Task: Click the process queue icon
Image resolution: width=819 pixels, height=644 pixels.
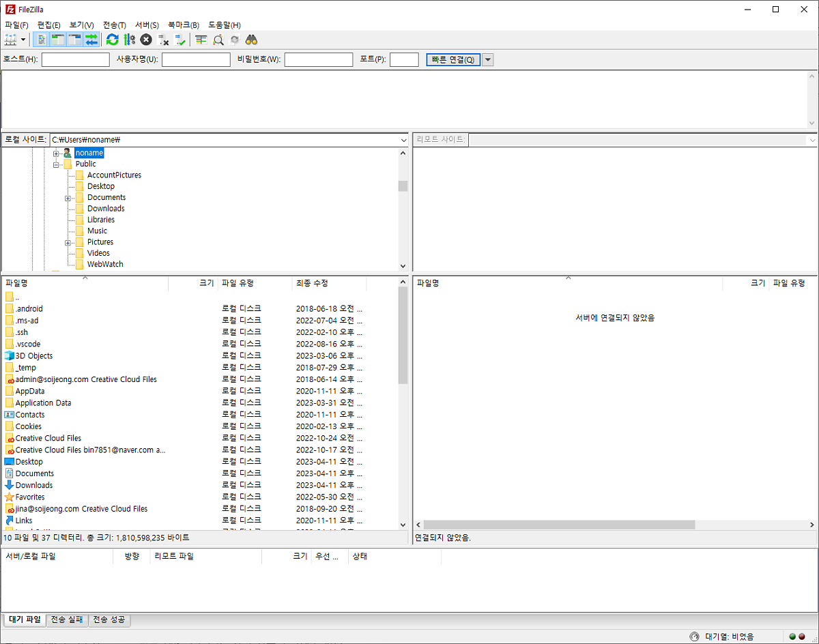Action: (129, 40)
